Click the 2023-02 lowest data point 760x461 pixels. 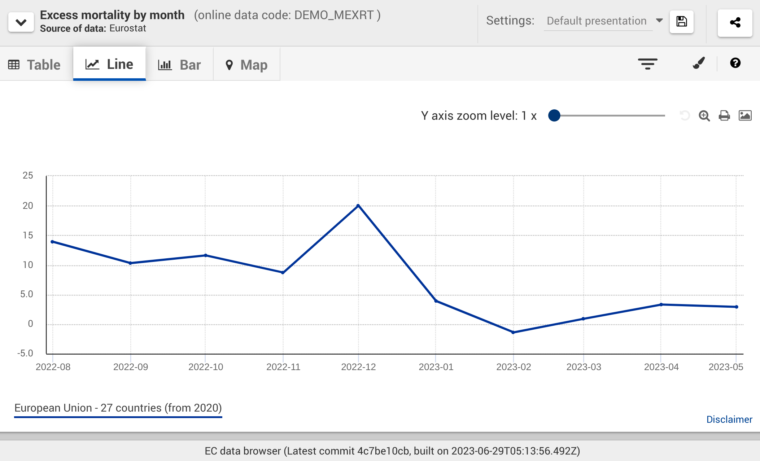[513, 332]
